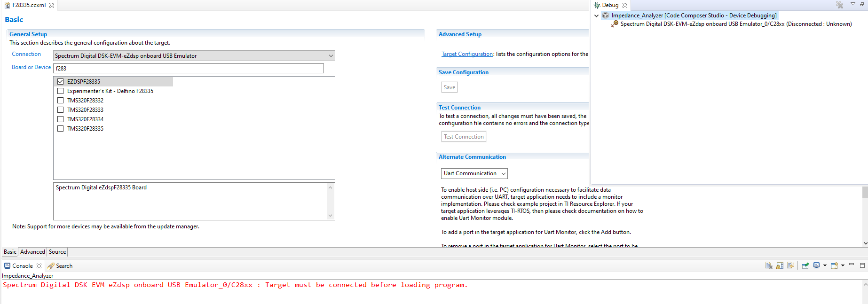Toggle console scroll lock
Screen dimensions: 868x304
point(780,265)
